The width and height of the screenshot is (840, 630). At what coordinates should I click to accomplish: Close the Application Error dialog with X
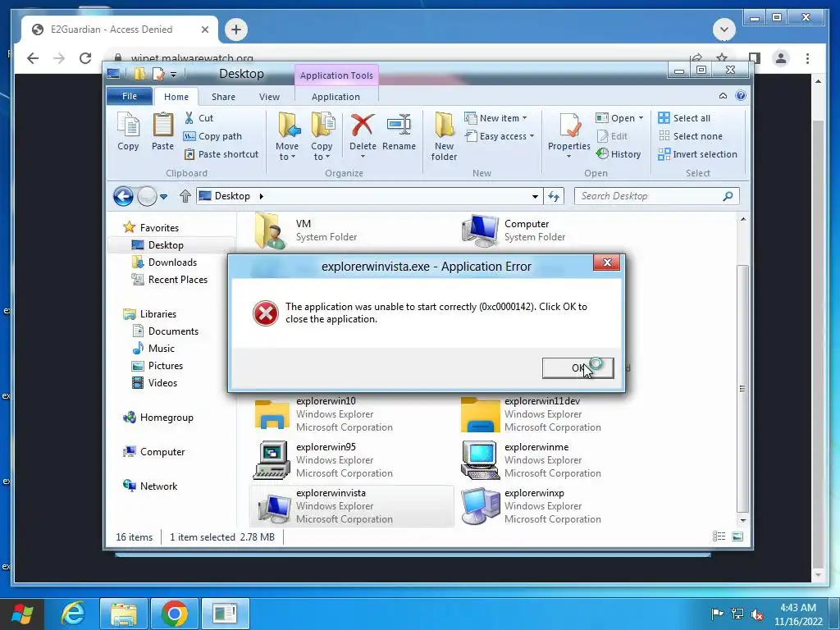click(x=606, y=262)
